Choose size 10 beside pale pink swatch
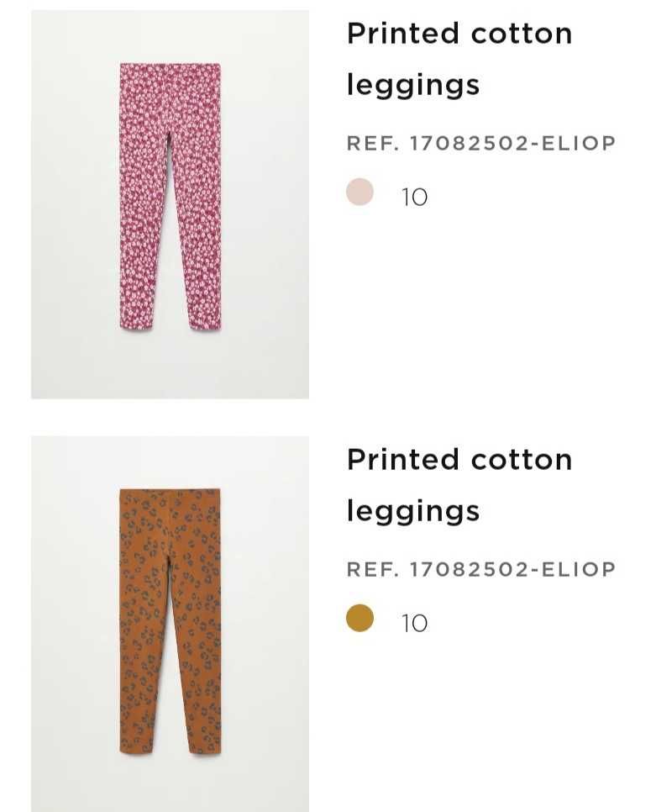 pyautogui.click(x=414, y=198)
